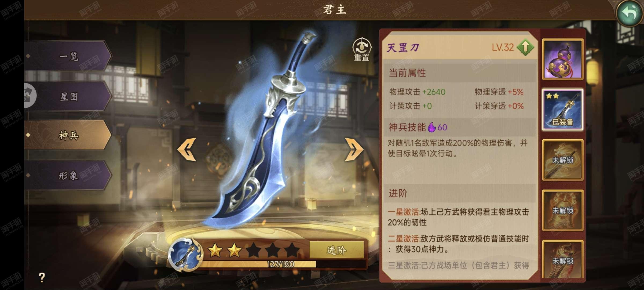This screenshot has width=644, height=290.
Task: Tap the purple flame energy icon
Action: tap(432, 127)
